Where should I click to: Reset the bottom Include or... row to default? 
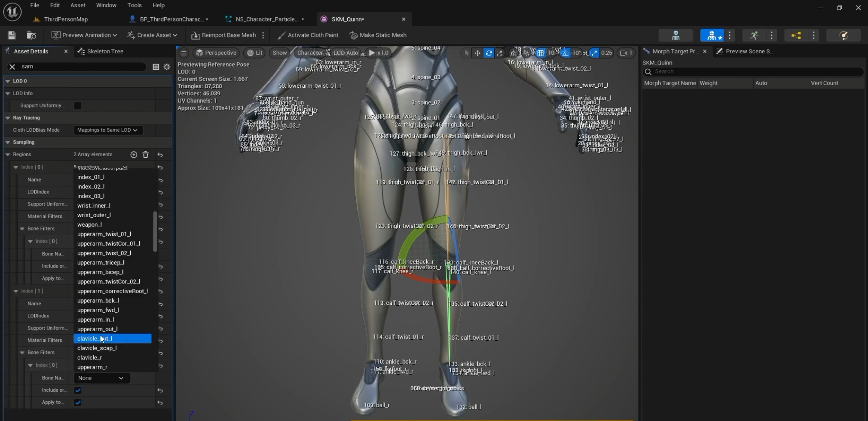pos(160,390)
